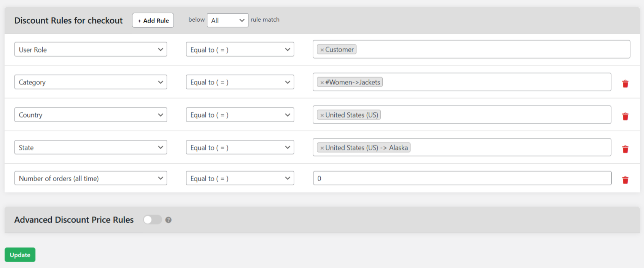Viewport: 644px width, 268px height.
Task: Click the + Add Rule button
Action: click(x=153, y=21)
